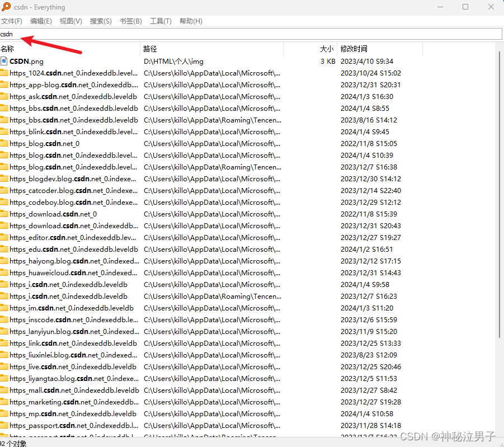This screenshot has width=504, height=447.
Task: Select the https_app-blog.csdn.net folder icon
Action: [x=4, y=84]
